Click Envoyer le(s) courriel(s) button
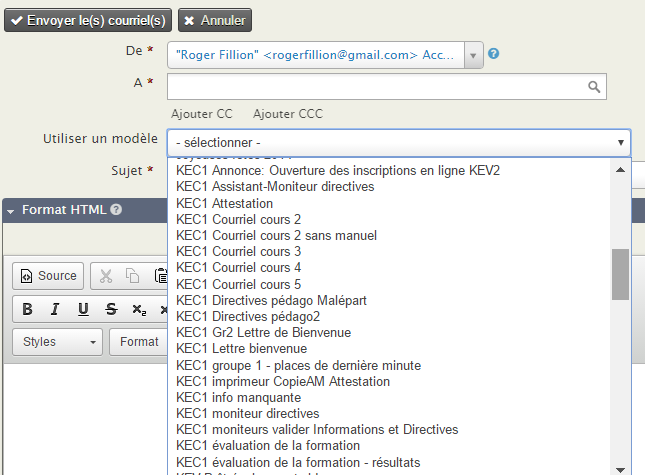This screenshot has width=645, height=475. (x=88, y=20)
